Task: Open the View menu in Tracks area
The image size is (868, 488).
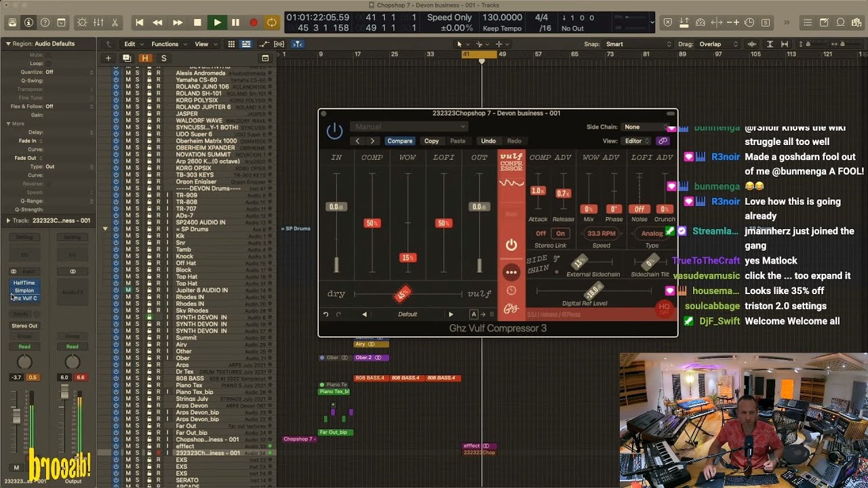Action: click(204, 44)
